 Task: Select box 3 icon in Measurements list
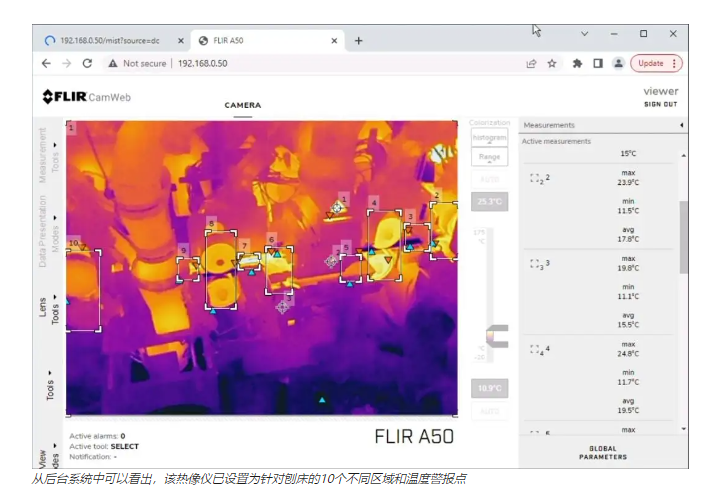click(538, 265)
